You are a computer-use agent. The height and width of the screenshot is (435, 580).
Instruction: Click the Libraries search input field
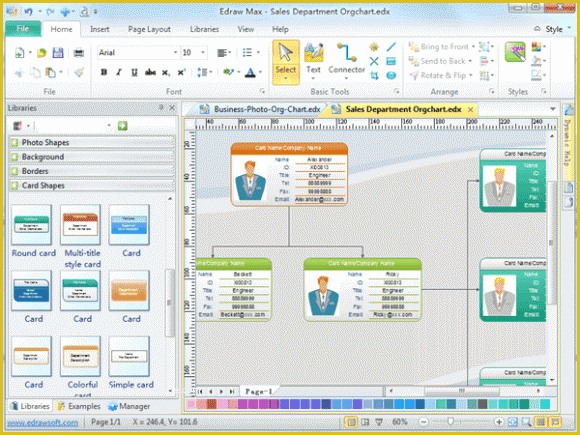pyautogui.click(x=71, y=126)
